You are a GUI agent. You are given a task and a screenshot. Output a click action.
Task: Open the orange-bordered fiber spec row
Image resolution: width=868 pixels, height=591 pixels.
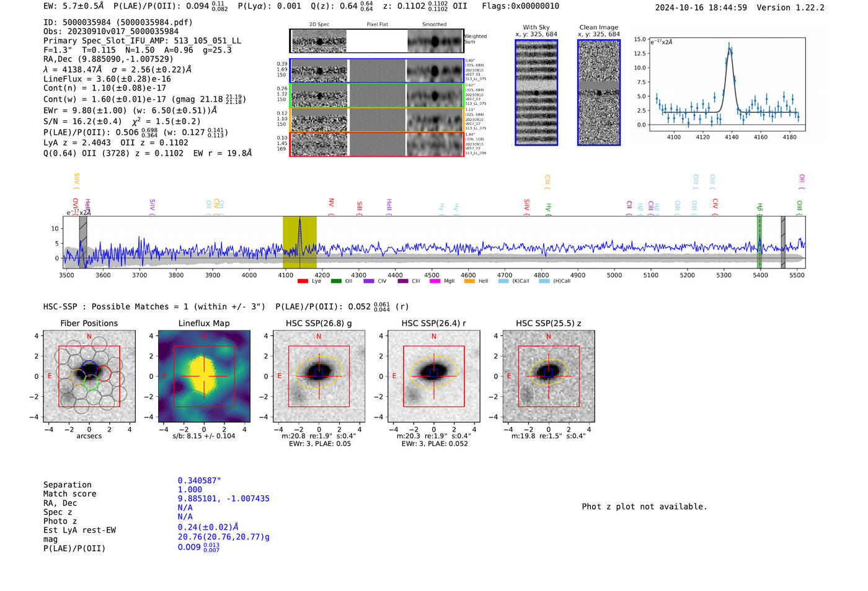coord(377,120)
